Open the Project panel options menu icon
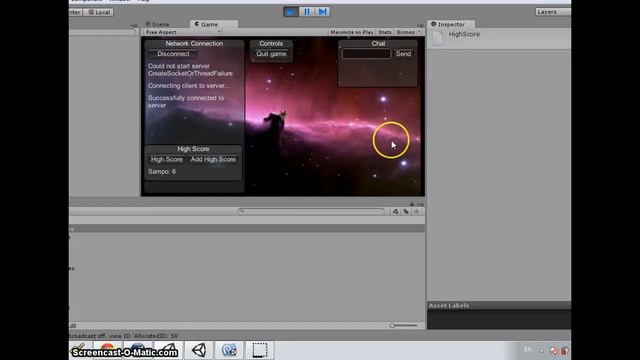Screen dimensions: 640x360 [x=420, y=204]
